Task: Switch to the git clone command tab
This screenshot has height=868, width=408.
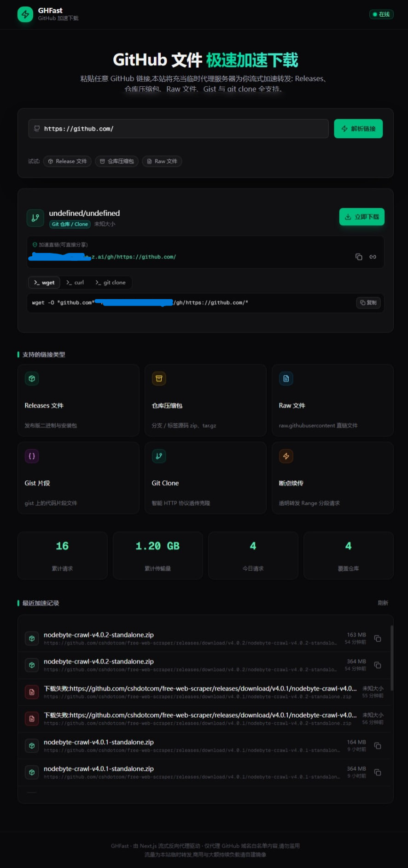Action: click(111, 283)
